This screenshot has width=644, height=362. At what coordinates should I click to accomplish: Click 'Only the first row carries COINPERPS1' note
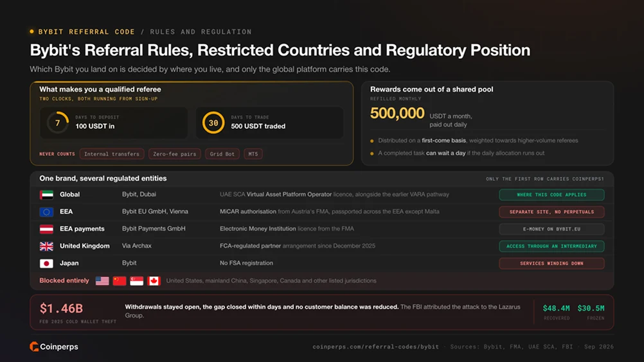click(545, 179)
